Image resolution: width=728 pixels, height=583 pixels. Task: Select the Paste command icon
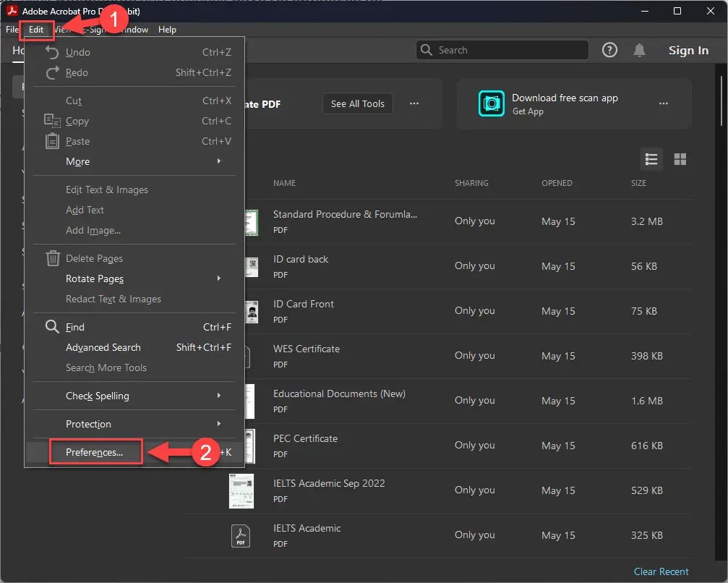pyautogui.click(x=52, y=141)
